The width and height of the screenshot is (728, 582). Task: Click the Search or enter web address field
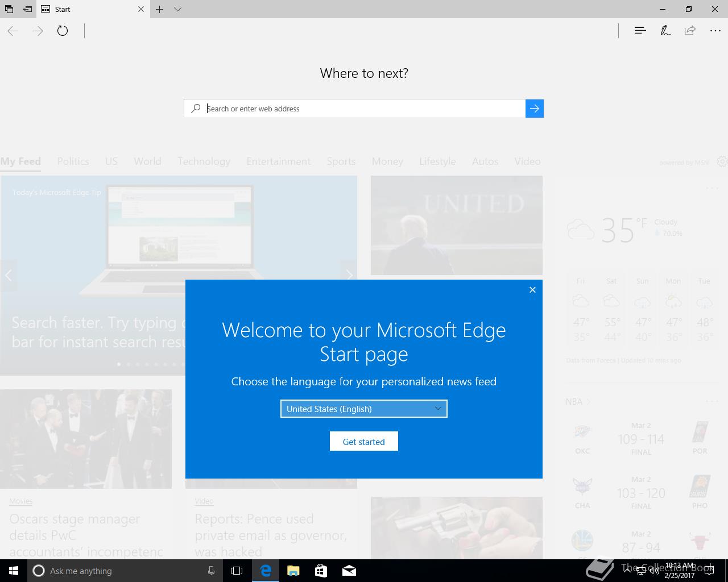tap(355, 109)
